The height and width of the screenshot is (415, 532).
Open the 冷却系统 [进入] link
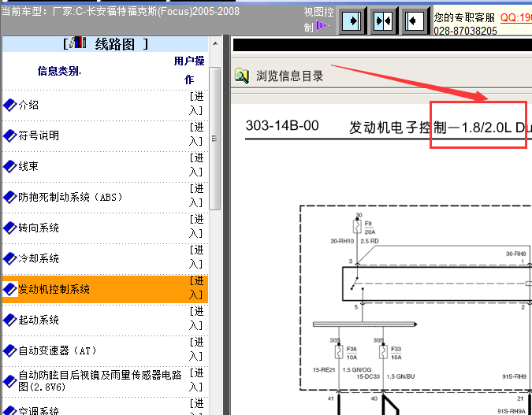[x=196, y=257]
